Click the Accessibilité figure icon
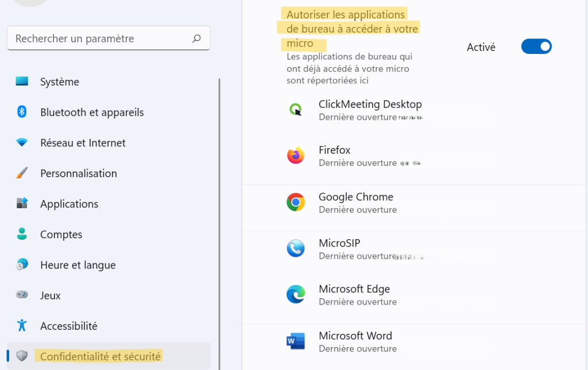The width and height of the screenshot is (588, 370). coord(22,325)
